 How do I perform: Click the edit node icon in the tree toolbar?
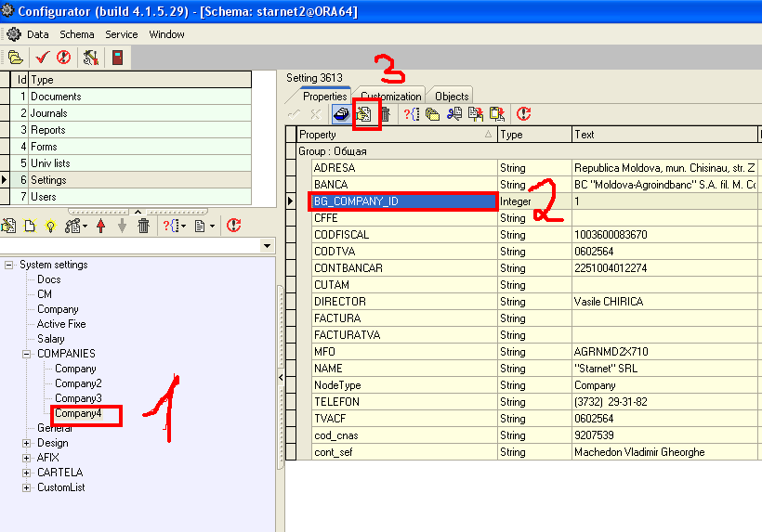8,226
